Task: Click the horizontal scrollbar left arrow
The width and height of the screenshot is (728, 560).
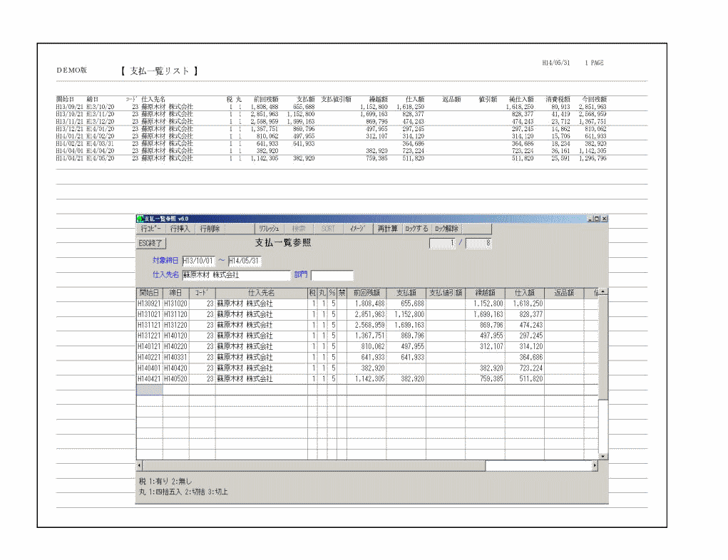Action: pos(140,465)
